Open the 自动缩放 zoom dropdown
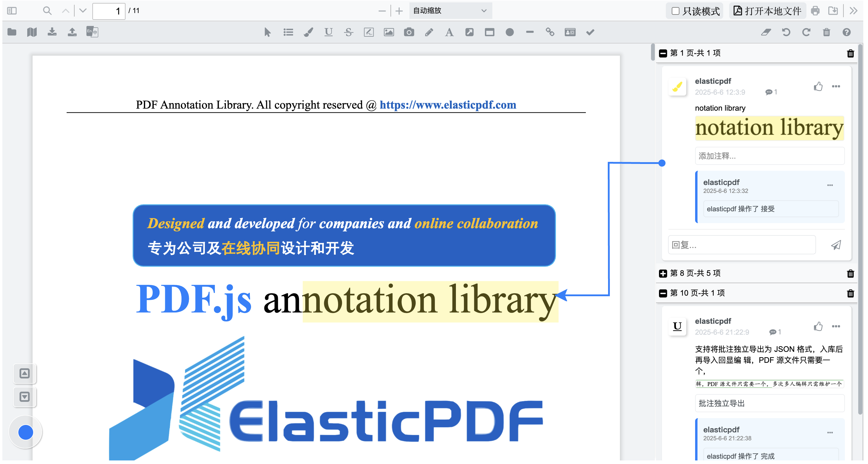 tap(450, 11)
